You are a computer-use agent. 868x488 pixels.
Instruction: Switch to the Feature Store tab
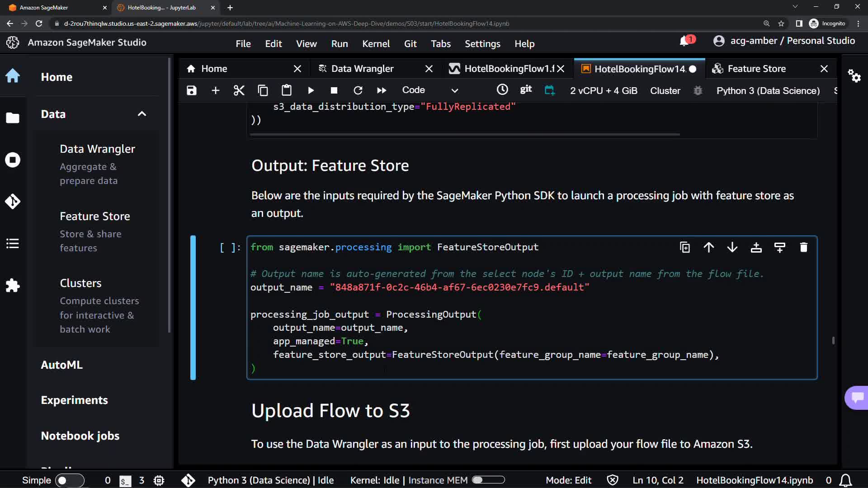(x=756, y=69)
